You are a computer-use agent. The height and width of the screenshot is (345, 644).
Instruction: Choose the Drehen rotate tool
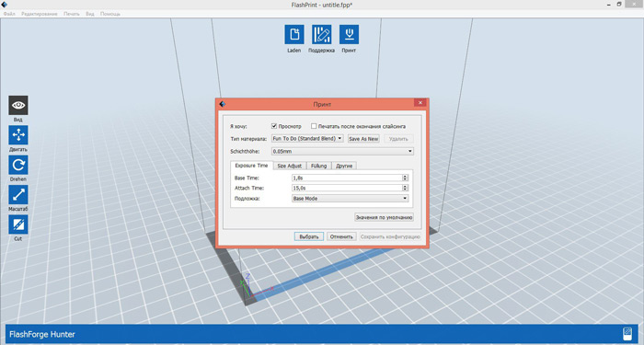click(18, 165)
